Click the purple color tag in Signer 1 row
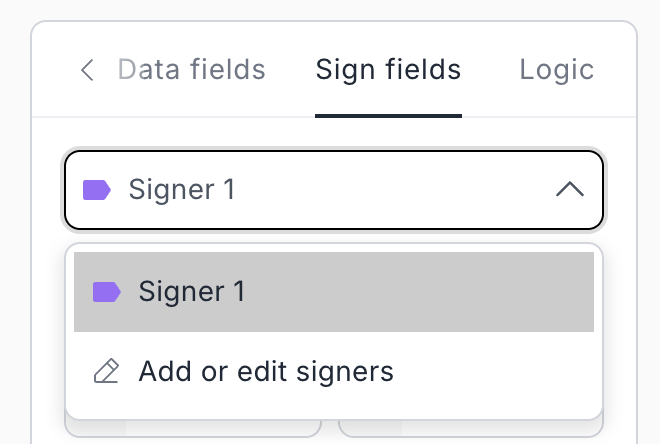 click(x=106, y=292)
